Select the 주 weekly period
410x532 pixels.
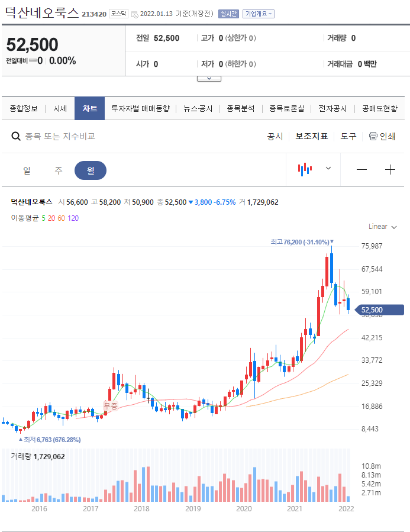(59, 170)
